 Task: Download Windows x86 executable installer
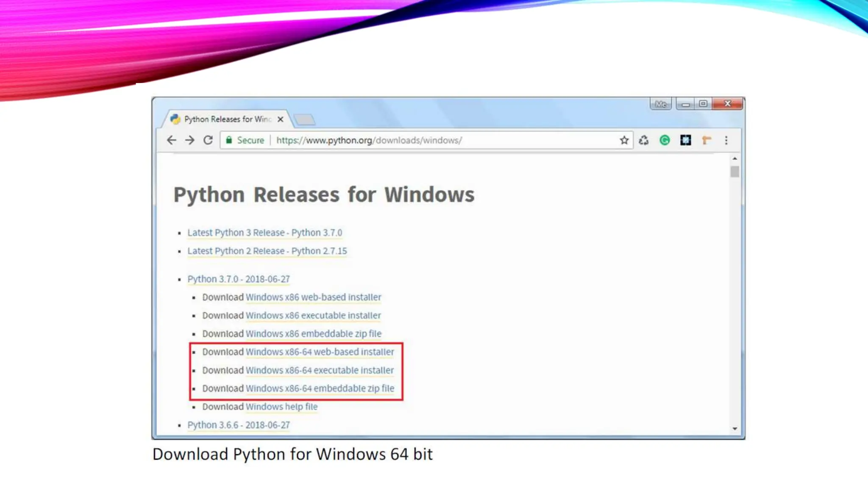coord(313,316)
